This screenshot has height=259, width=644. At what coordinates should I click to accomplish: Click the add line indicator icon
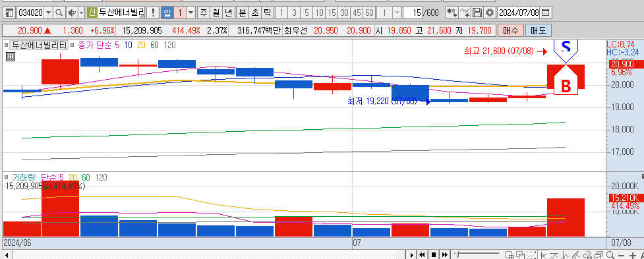[465, 13]
